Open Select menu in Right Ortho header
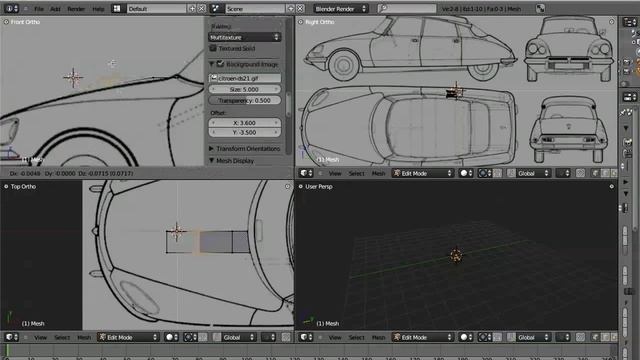The height and width of the screenshot is (360, 640). tap(356, 173)
